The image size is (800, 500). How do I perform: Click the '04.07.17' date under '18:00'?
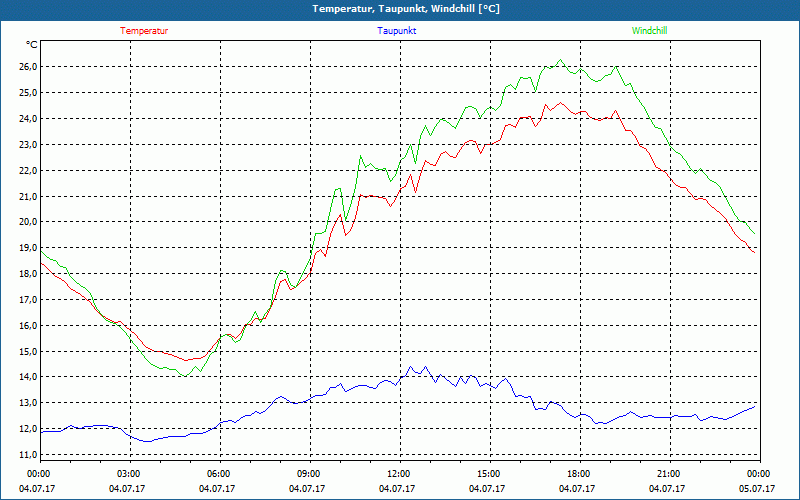[577, 489]
